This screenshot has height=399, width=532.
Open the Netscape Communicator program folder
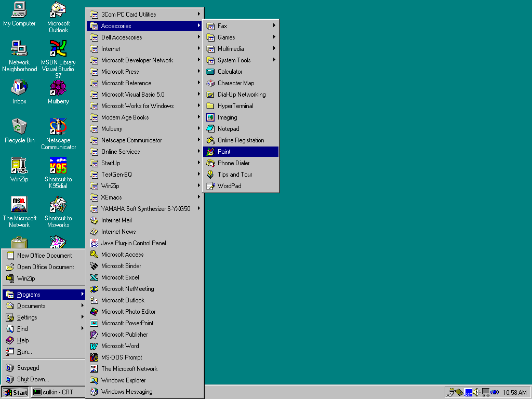pos(145,140)
